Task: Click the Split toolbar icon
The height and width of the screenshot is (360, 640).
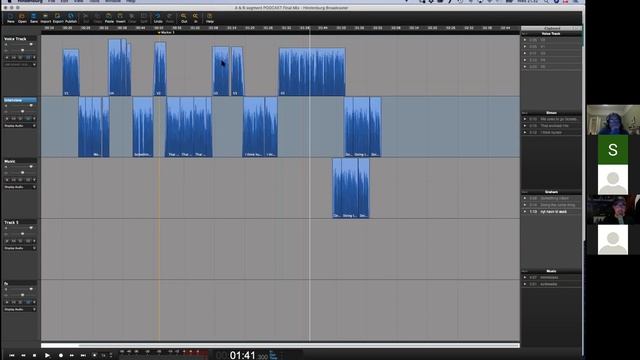Action: click(144, 18)
